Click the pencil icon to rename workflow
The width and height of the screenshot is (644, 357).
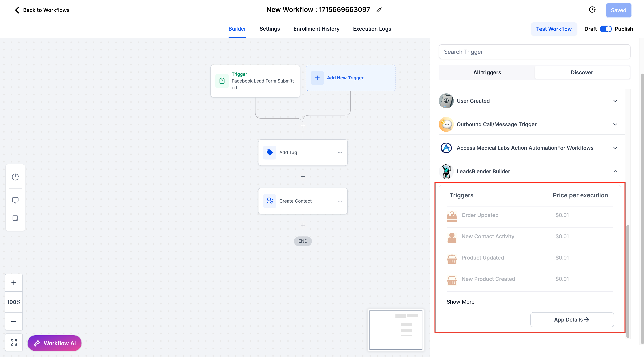point(379,10)
